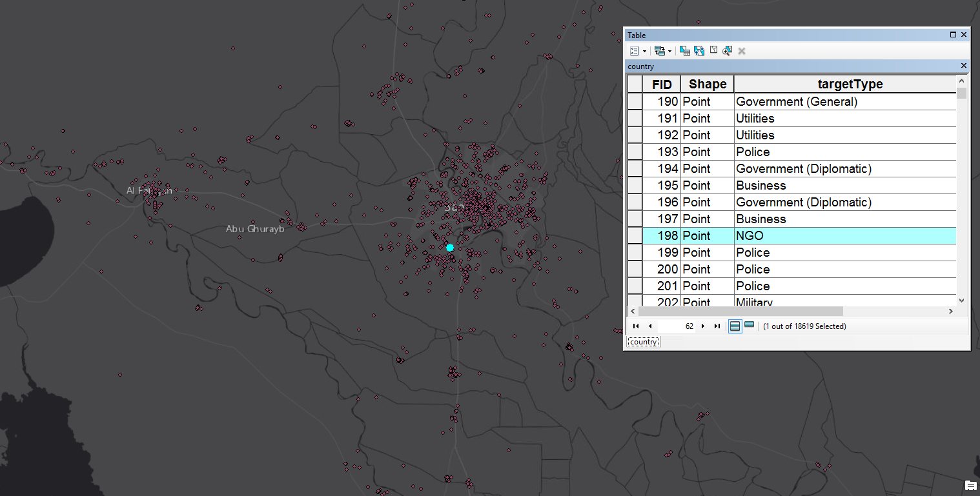Viewport: 980px width, 496px height.
Task: Click the Clear Selection icon
Action: point(713,50)
